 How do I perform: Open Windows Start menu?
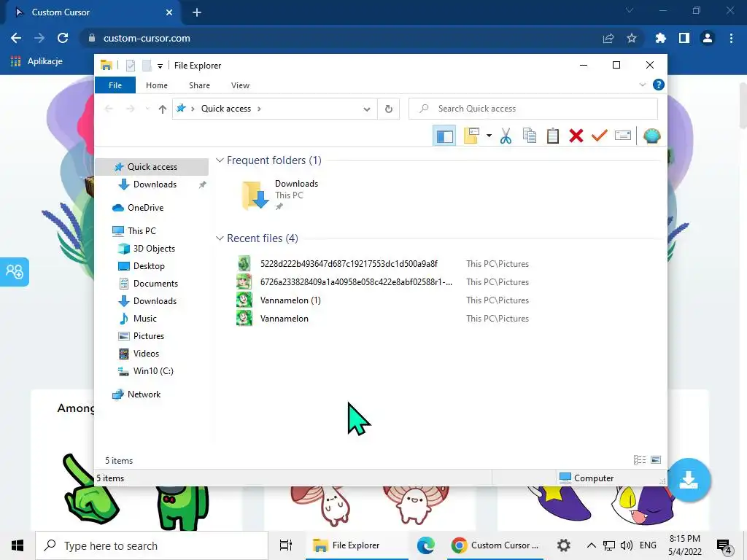[18, 545]
